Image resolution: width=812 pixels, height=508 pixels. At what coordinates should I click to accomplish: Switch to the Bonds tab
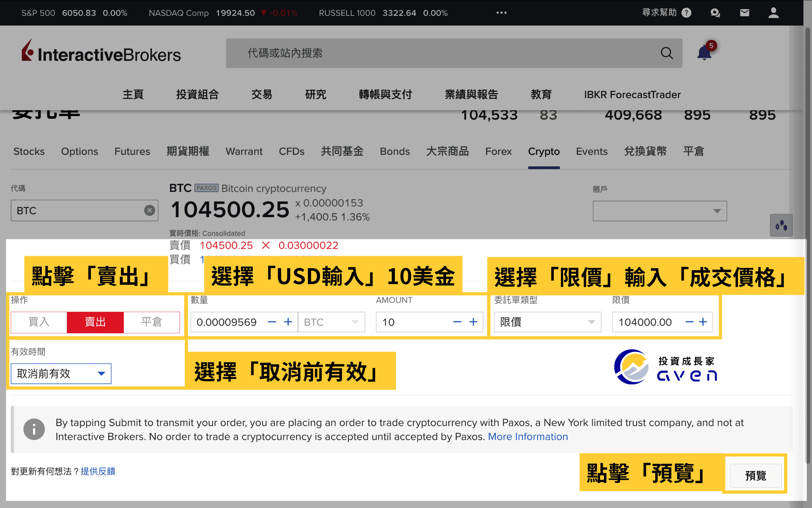point(395,151)
